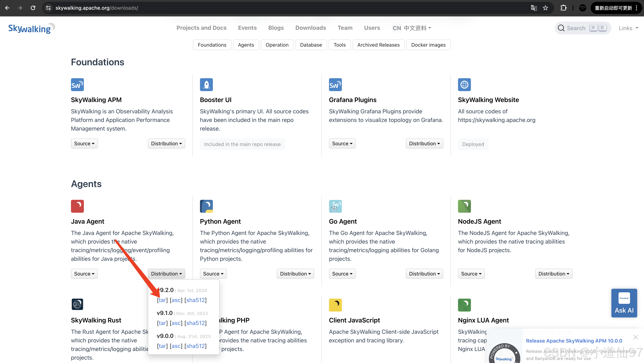Image resolution: width=644 pixels, height=363 pixels.
Task: Open the v9.1.0 sha512 link
Action: [195, 323]
